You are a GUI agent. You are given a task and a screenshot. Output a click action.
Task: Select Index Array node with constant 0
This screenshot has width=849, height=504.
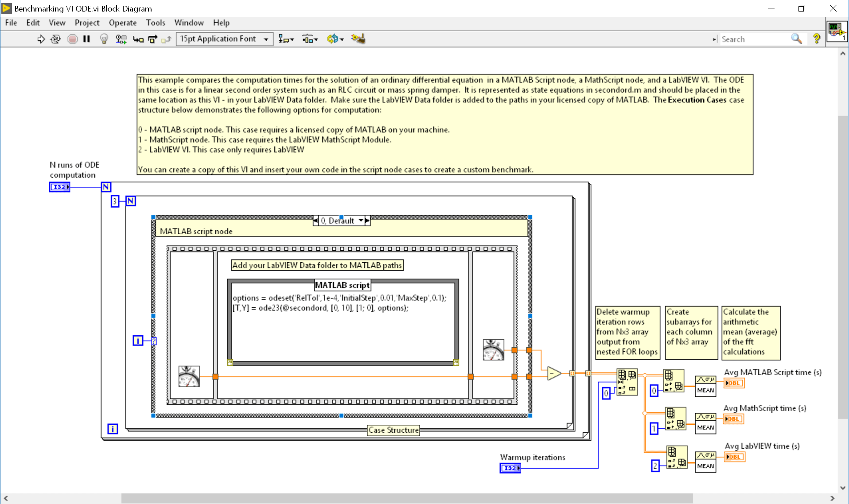(x=674, y=380)
